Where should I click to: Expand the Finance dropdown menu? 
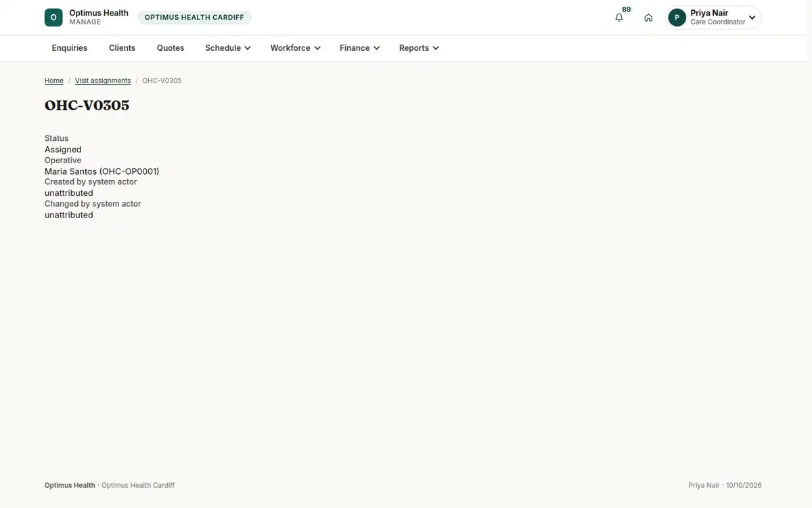click(x=359, y=48)
